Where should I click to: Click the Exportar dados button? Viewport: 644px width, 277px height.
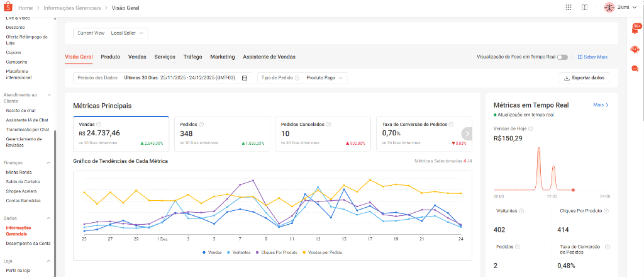click(x=584, y=78)
